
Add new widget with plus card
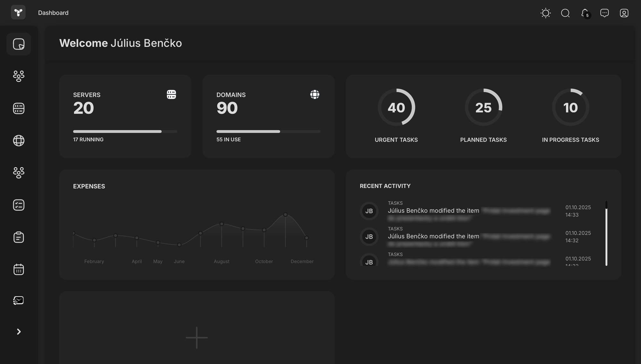tap(197, 337)
